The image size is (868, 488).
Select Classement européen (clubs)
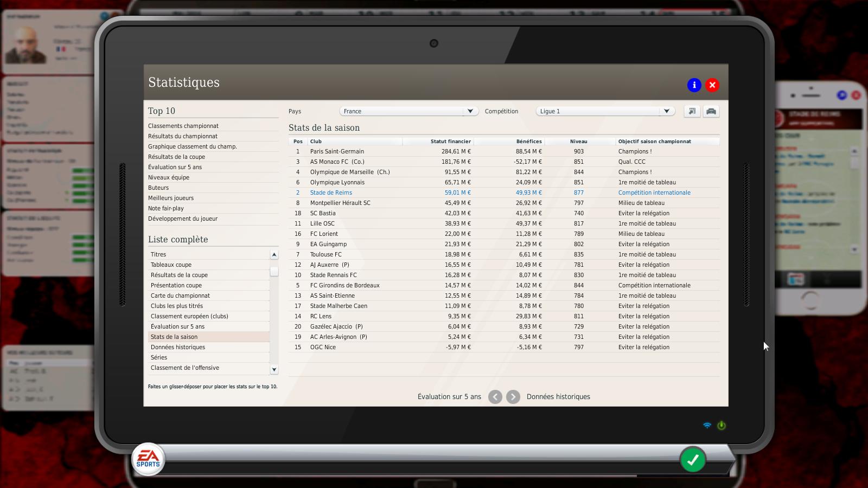click(x=209, y=316)
